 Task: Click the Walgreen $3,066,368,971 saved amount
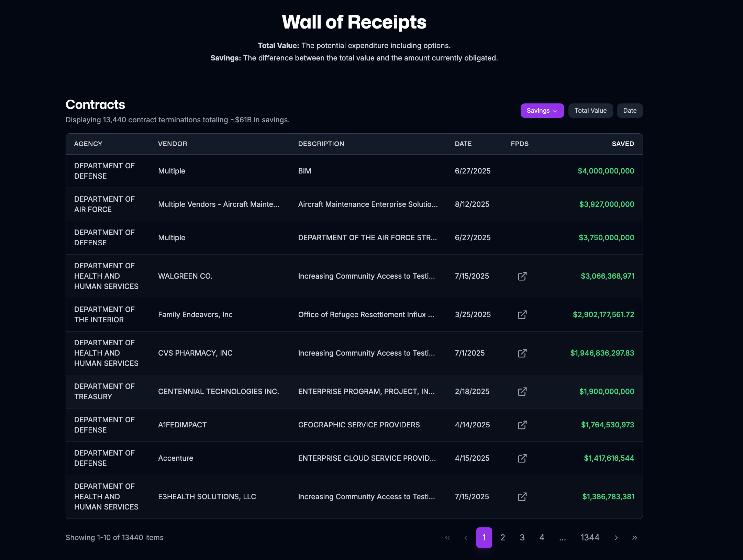(607, 276)
